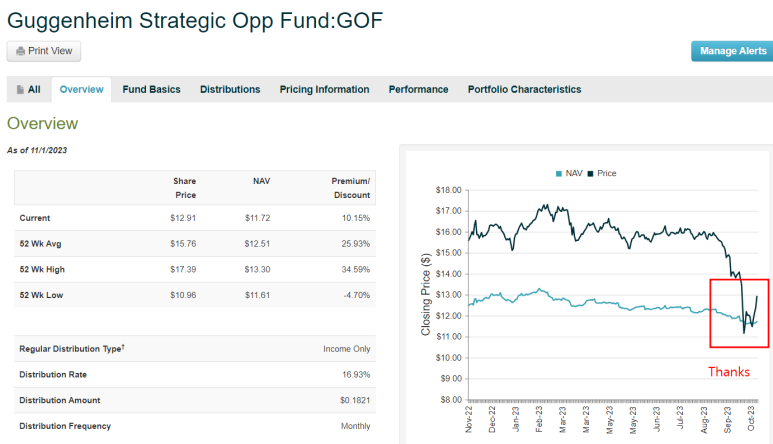This screenshot has height=444, width=773.
Task: Select the 52 Wk Avg row label
Action: coord(40,243)
